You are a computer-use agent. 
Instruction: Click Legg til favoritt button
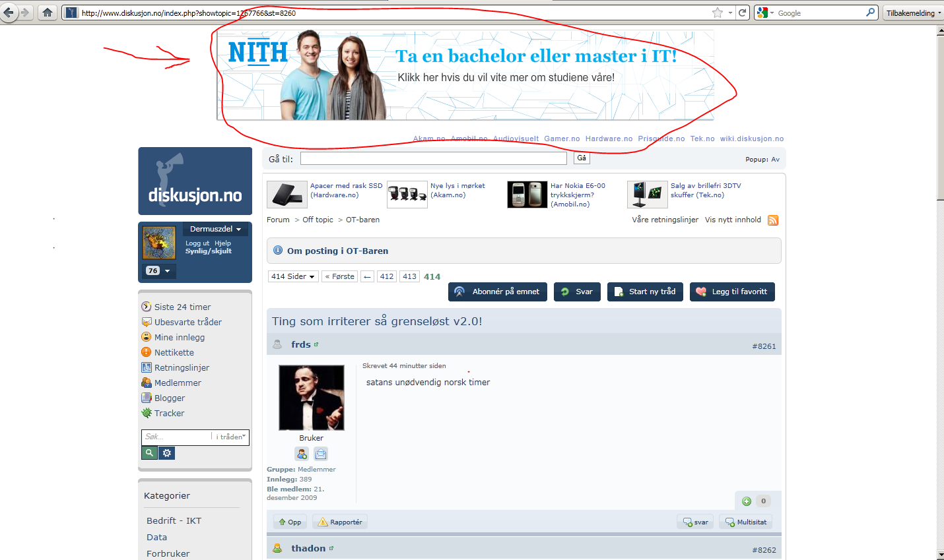(x=732, y=292)
